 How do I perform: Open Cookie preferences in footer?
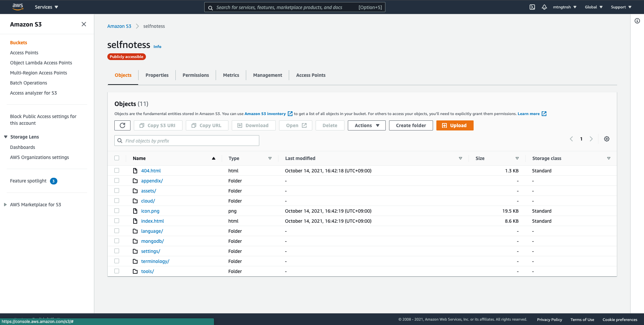click(620, 320)
